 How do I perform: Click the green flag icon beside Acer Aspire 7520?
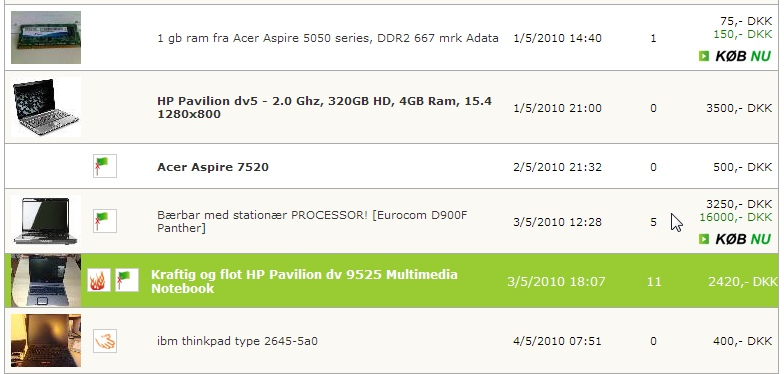[x=104, y=166]
